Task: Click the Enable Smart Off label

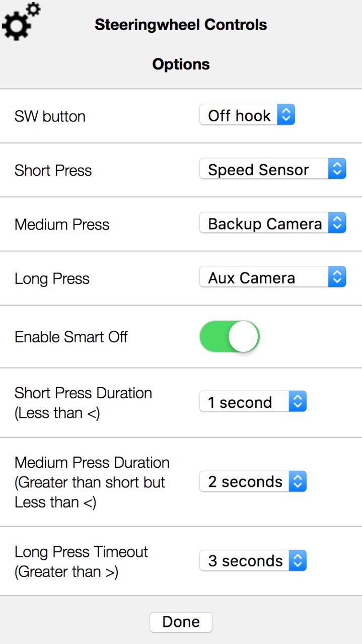Action: (x=71, y=336)
